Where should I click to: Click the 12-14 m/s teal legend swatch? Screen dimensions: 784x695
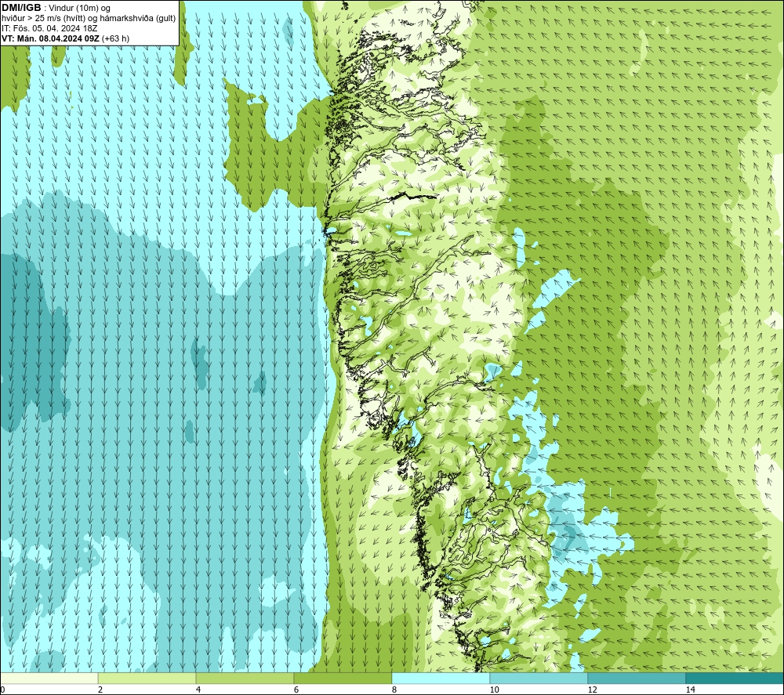(637, 679)
